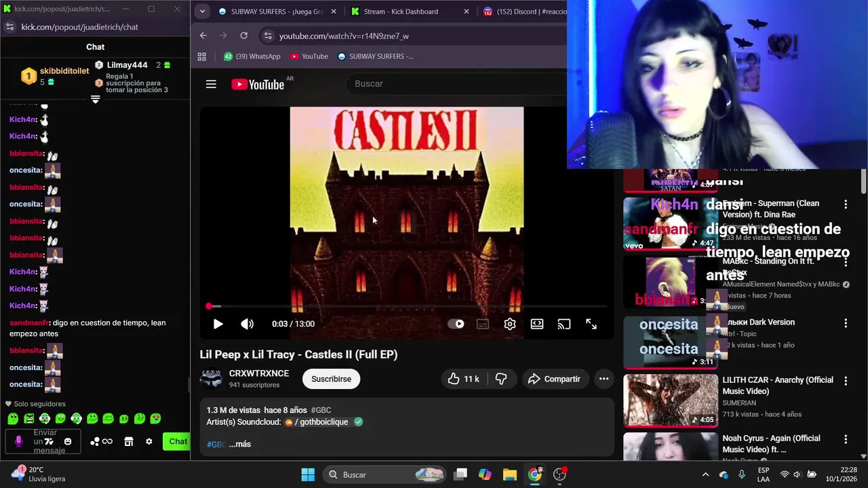
Task: Open LILITH CZAR Anarchy video thumbnail
Action: tap(671, 401)
